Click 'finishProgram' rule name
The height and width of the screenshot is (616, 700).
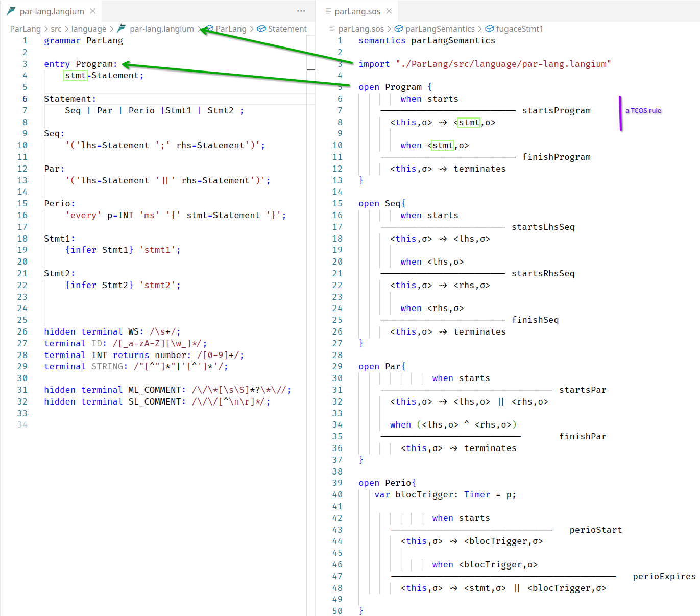pyautogui.click(x=556, y=157)
